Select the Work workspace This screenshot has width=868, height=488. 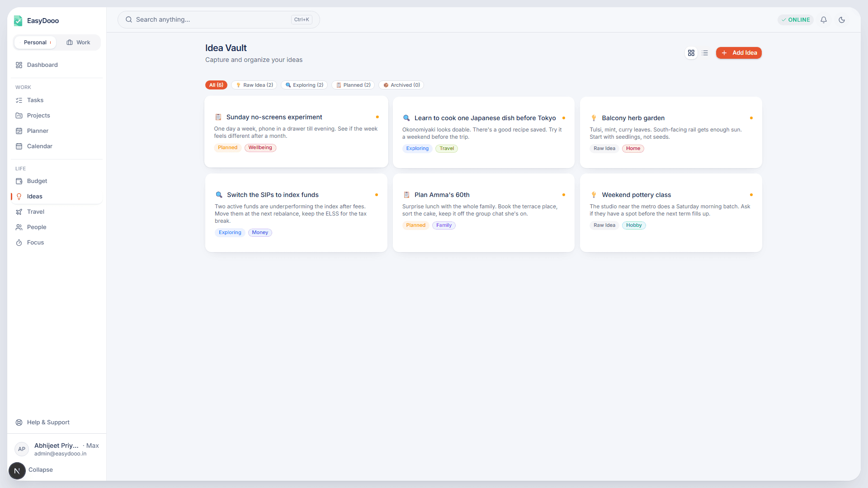[78, 42]
